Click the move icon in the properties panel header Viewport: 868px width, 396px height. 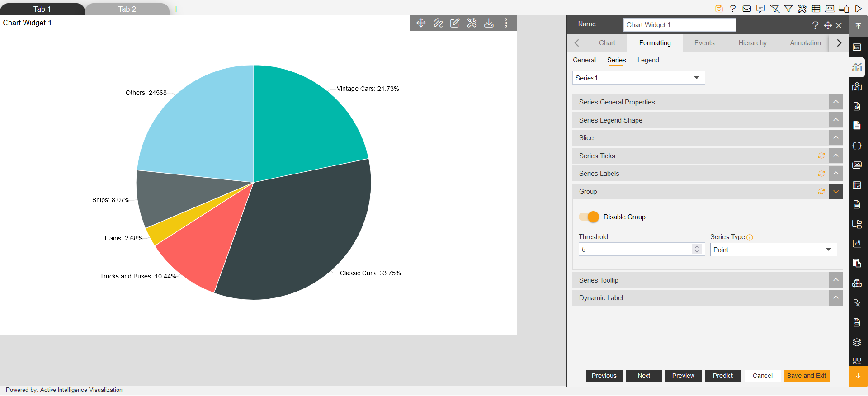coord(828,25)
